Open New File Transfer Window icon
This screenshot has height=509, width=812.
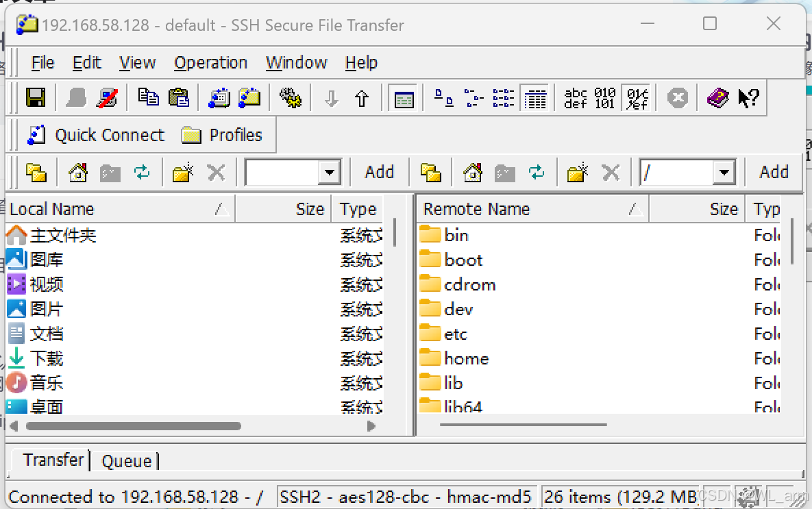249,97
